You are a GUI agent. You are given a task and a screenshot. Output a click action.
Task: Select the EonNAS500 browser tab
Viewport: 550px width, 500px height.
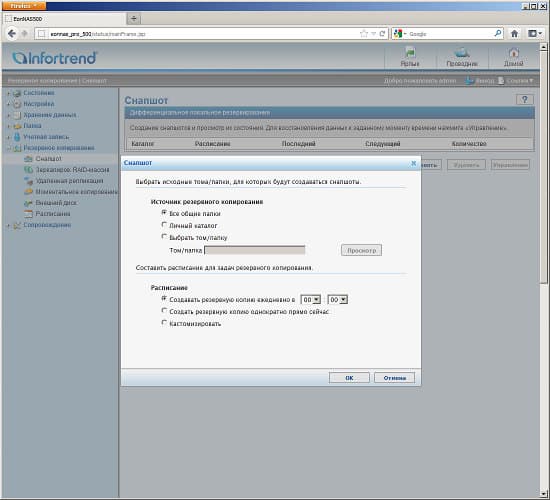(64, 19)
